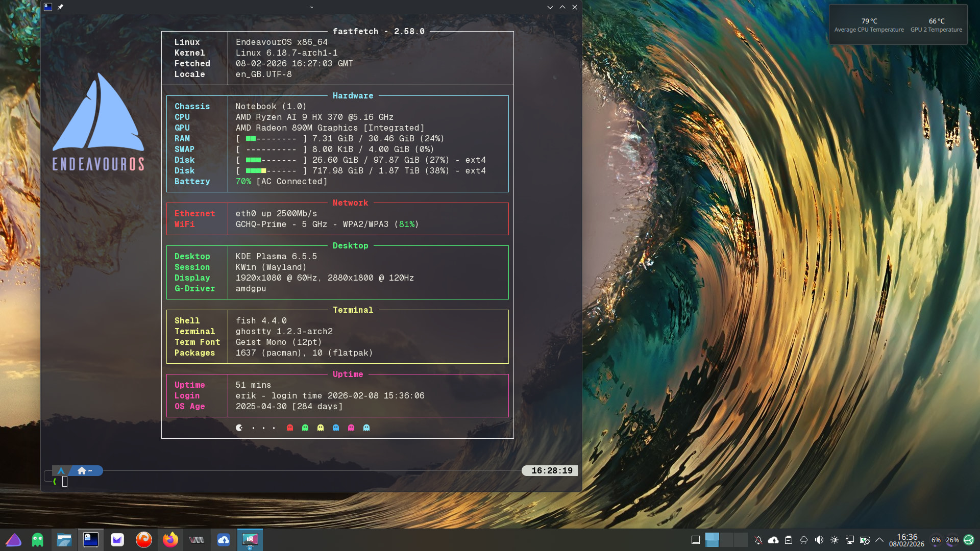Open the Firefox browser from taskbar
The height and width of the screenshot is (551, 980).
tap(170, 540)
